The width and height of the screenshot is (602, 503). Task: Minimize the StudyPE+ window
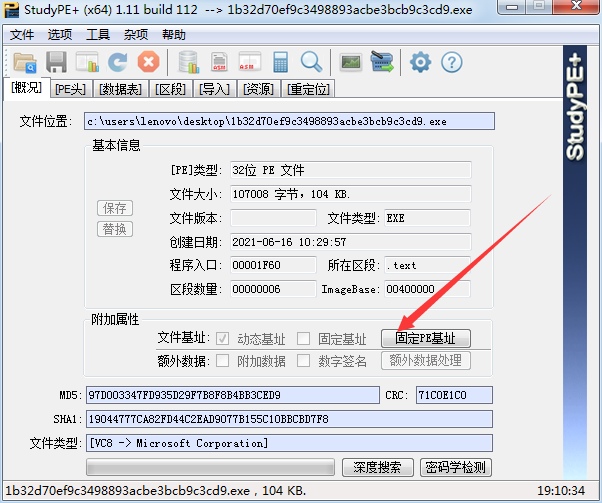click(x=512, y=7)
